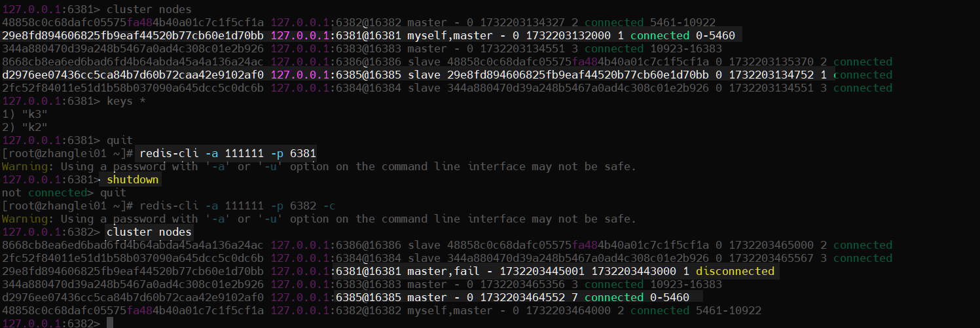Click the 'myself,master' flag in first listing
This screenshot has width=980, height=328.
450,35
